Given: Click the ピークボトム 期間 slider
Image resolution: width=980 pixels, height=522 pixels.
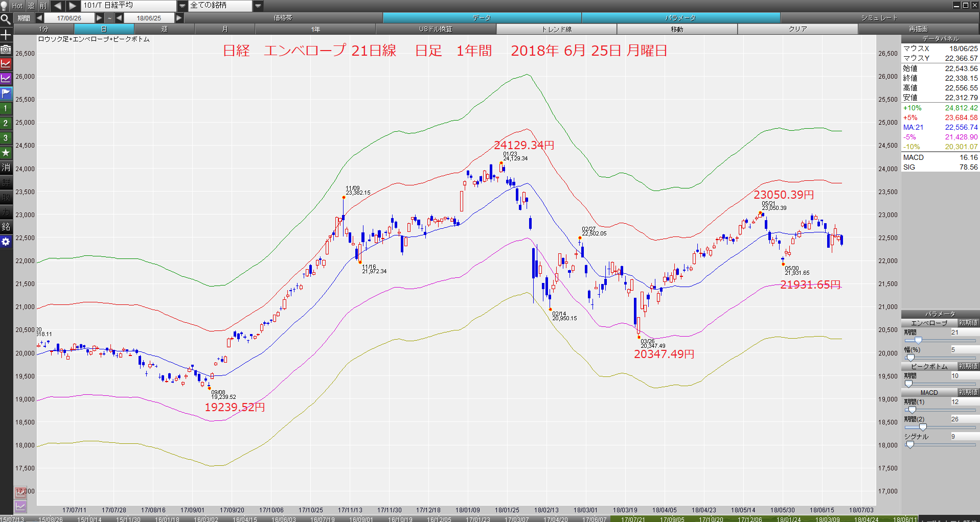Looking at the screenshot, I should [x=940, y=384].
